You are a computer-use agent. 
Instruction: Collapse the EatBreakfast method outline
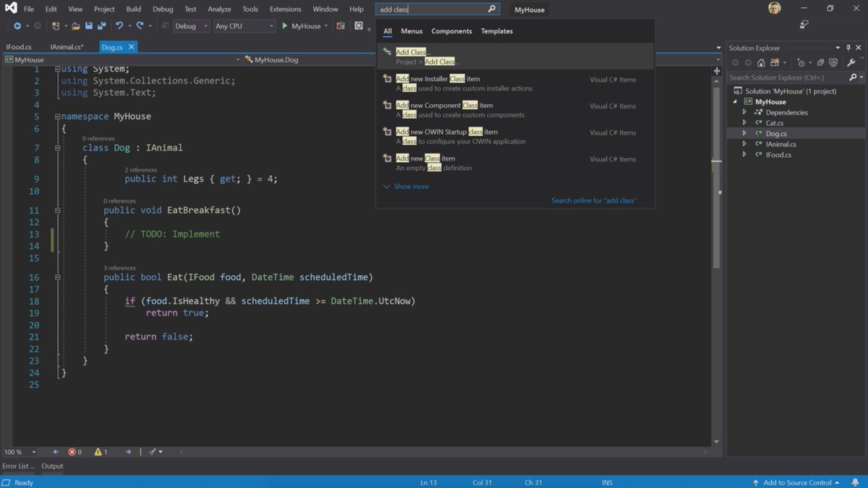point(57,210)
